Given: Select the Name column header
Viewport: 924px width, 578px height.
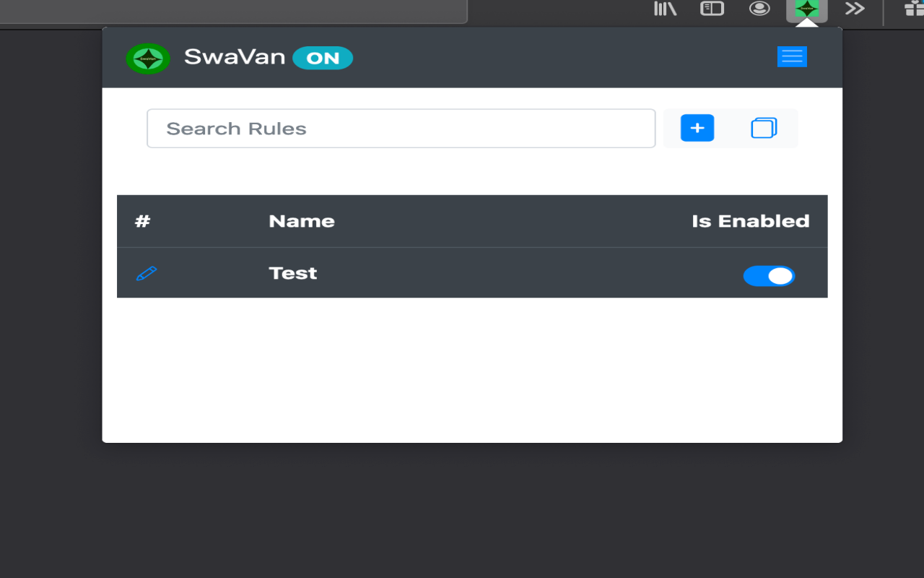Looking at the screenshot, I should click(x=302, y=221).
